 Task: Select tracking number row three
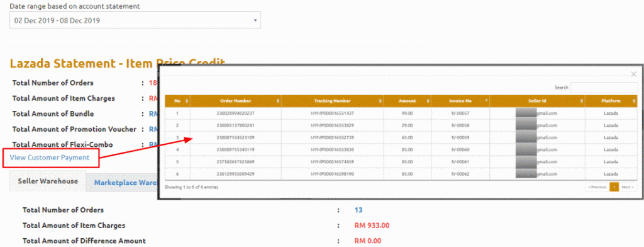click(332, 137)
